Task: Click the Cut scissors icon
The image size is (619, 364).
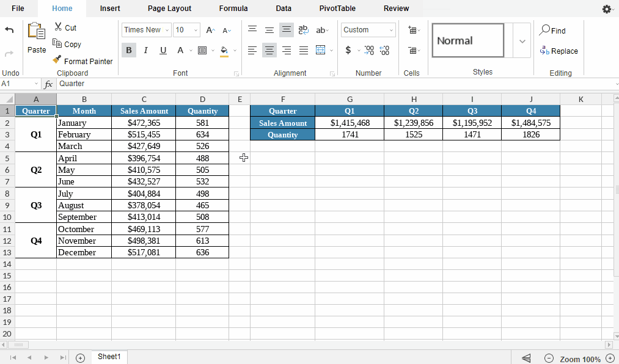Action: (58, 27)
